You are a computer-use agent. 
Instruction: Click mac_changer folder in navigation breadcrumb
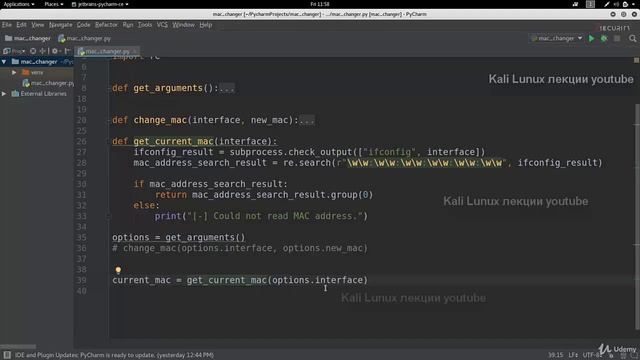[x=28, y=38]
